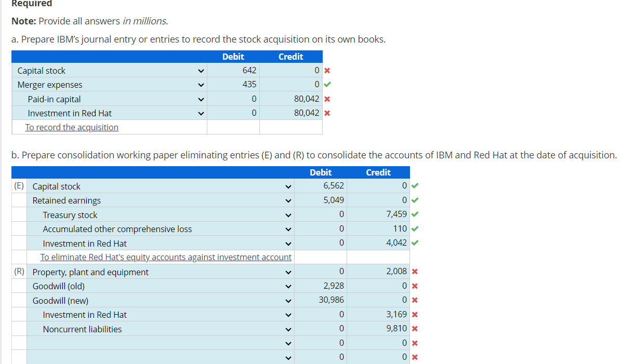Viewport: 622px width, 364px height.
Task: Click the green check beside the 6,562 row
Action: 415,185
